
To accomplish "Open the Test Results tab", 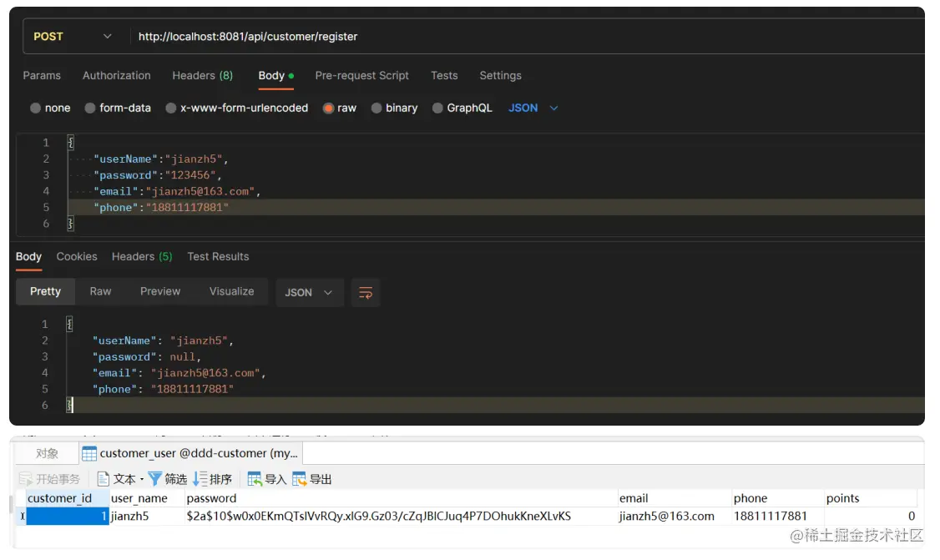I will pyautogui.click(x=218, y=256).
